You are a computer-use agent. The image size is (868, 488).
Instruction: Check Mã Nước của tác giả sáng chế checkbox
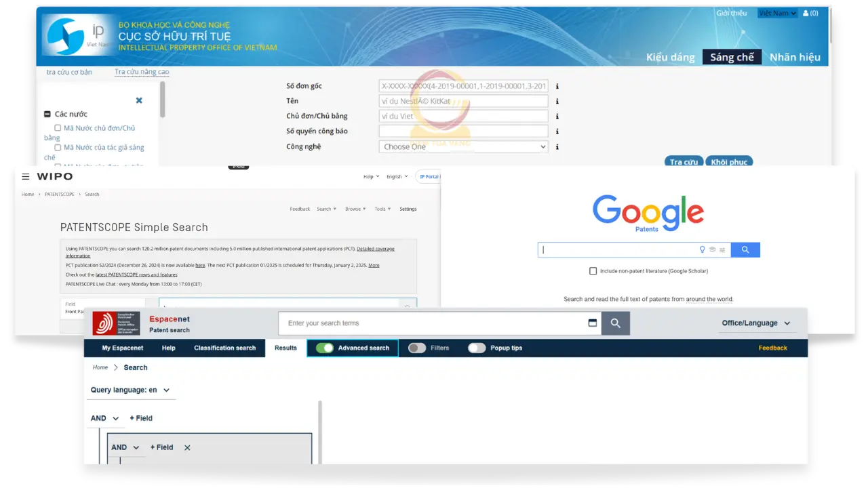[58, 147]
